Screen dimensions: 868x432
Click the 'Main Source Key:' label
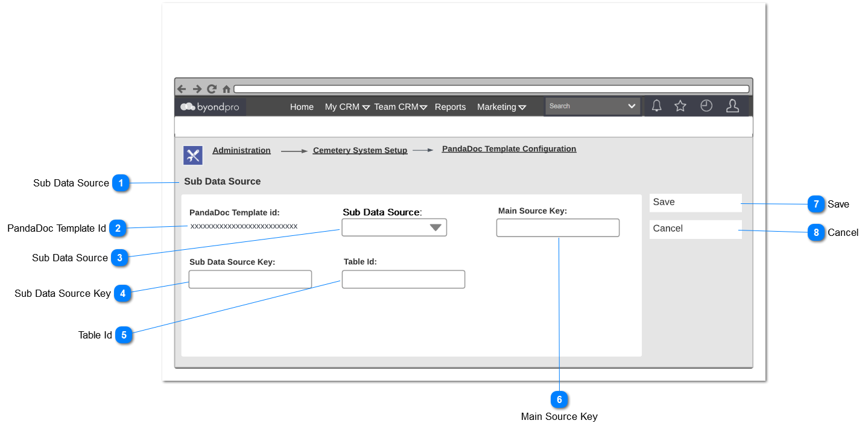(x=533, y=211)
